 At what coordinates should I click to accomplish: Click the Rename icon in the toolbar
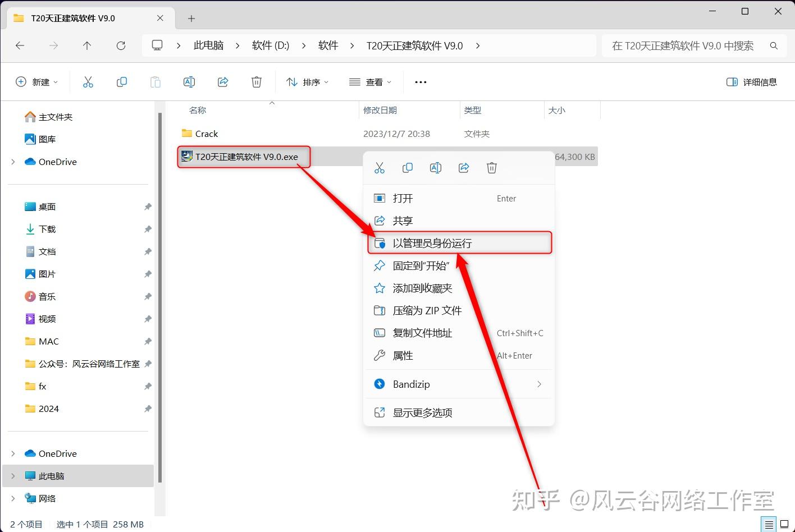[189, 82]
